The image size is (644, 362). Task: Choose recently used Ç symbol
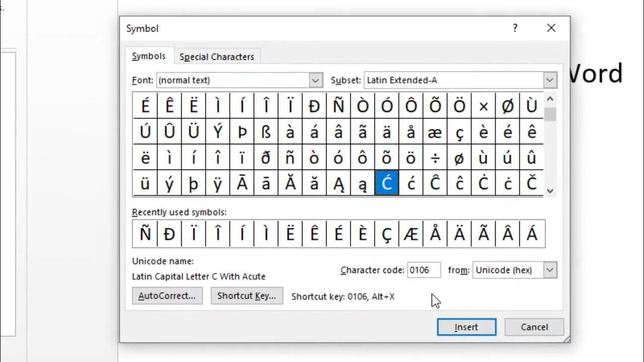click(x=387, y=234)
